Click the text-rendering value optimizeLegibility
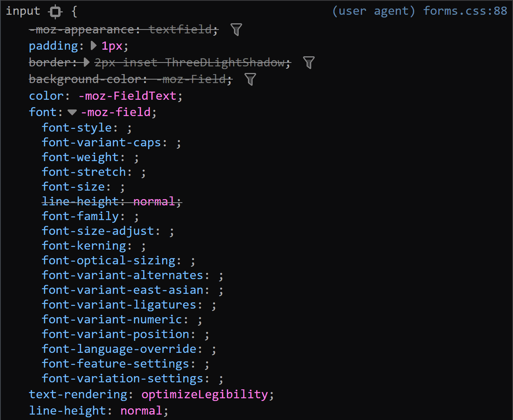This screenshot has width=513, height=420. click(206, 394)
